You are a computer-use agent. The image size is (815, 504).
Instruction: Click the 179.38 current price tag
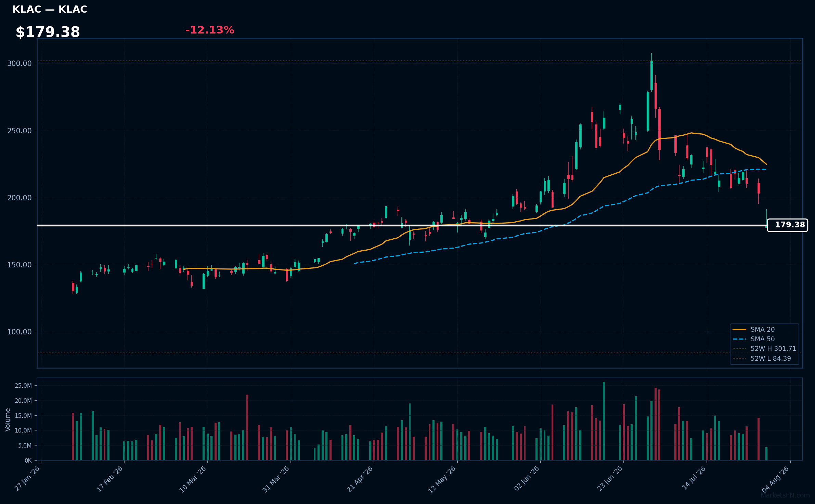787,225
